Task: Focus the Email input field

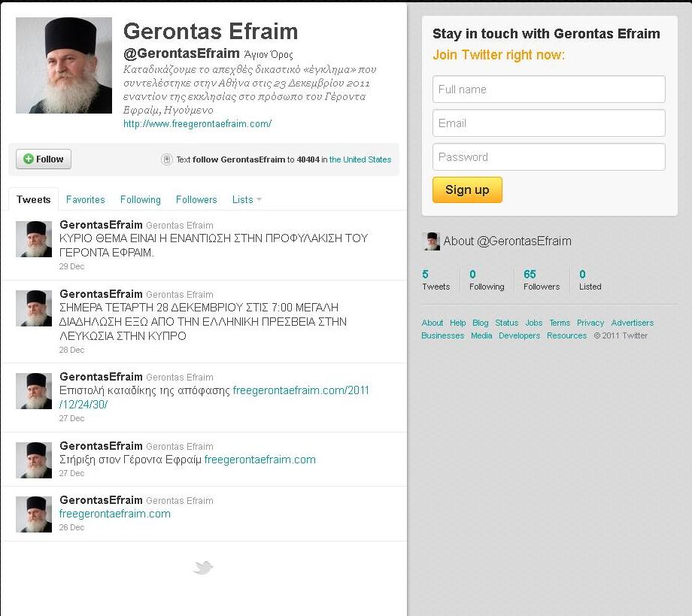Action: pos(549,123)
